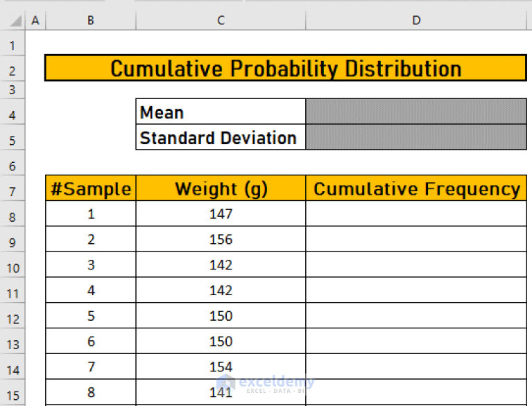This screenshot has height=406, width=532.
Task: Click the Select All corner triangle
Action: click(x=16, y=20)
